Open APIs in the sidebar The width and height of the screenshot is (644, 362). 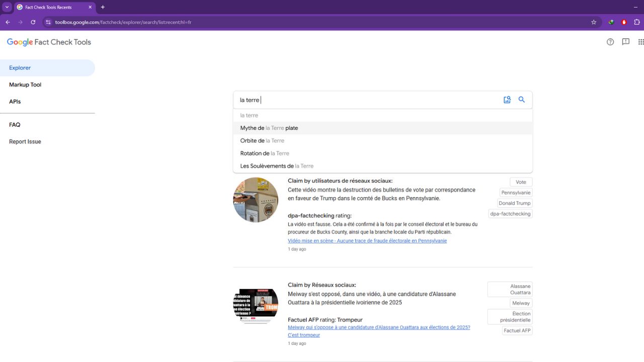(15, 102)
